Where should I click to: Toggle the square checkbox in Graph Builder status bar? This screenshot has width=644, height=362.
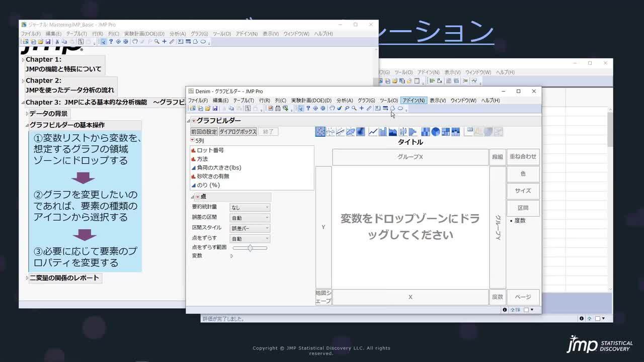pyautogui.click(x=526, y=310)
